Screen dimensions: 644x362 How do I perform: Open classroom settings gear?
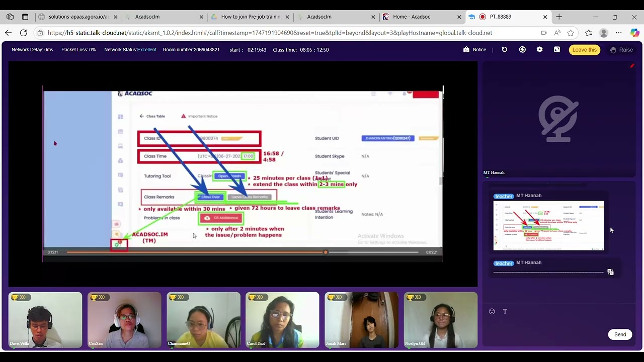(539, 50)
